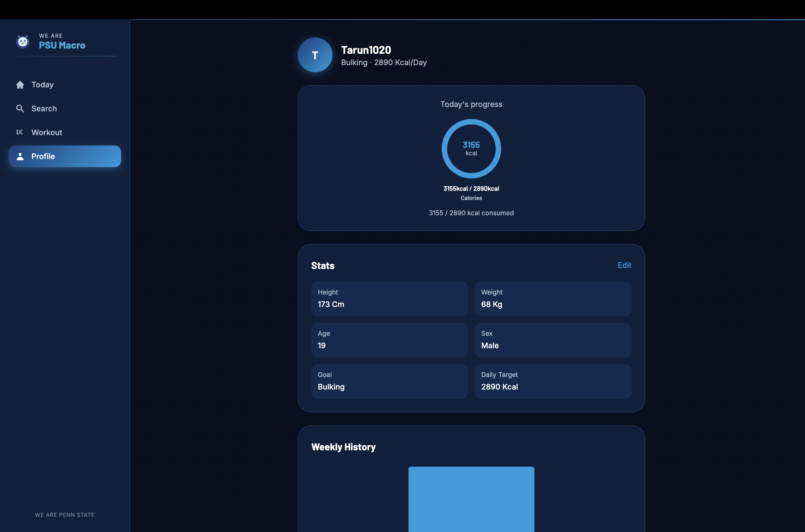Click the Age 19 stat tile
The width and height of the screenshot is (805, 532).
click(x=389, y=340)
